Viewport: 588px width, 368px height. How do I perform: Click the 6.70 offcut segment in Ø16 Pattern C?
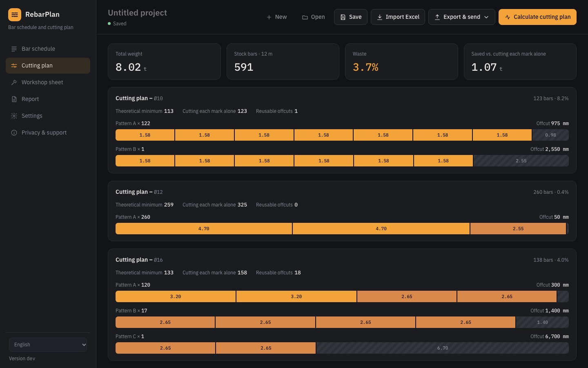pyautogui.click(x=443, y=348)
